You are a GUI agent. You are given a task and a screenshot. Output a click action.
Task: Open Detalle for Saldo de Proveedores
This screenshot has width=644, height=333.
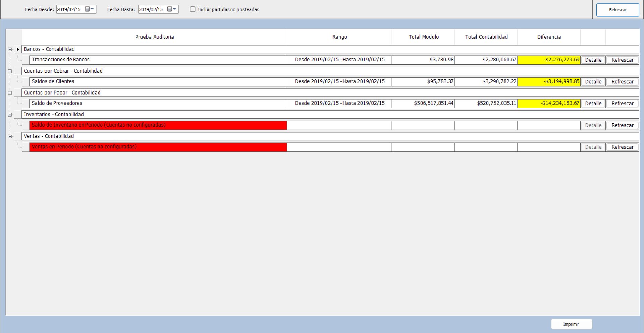coord(593,103)
